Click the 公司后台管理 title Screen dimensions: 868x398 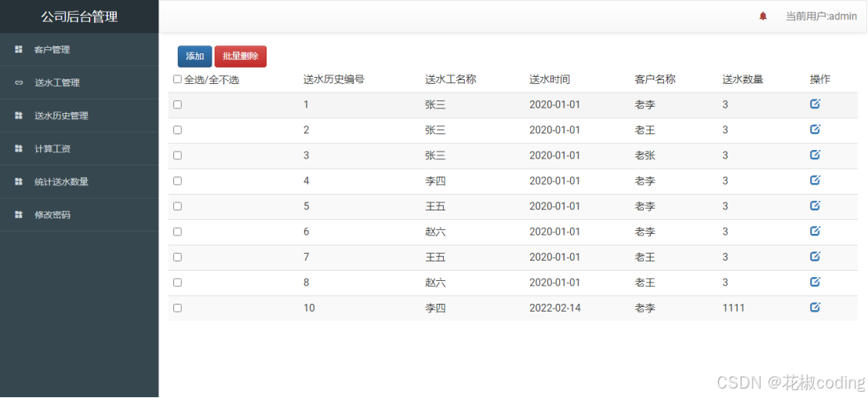pos(79,16)
